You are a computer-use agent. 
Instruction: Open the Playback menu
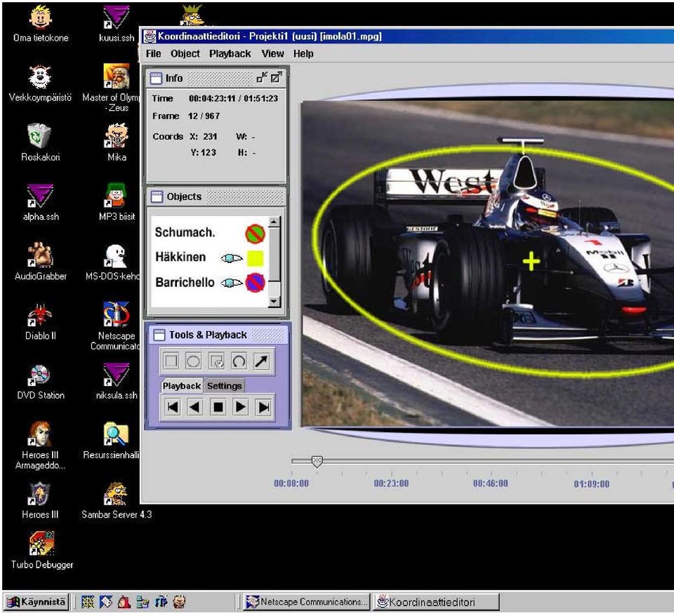tap(230, 54)
